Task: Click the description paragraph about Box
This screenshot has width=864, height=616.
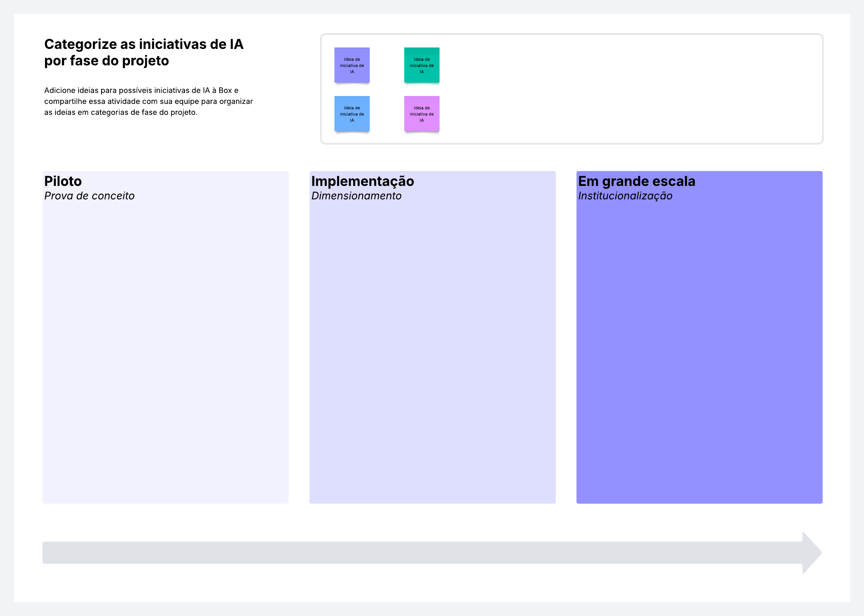Action: click(148, 101)
